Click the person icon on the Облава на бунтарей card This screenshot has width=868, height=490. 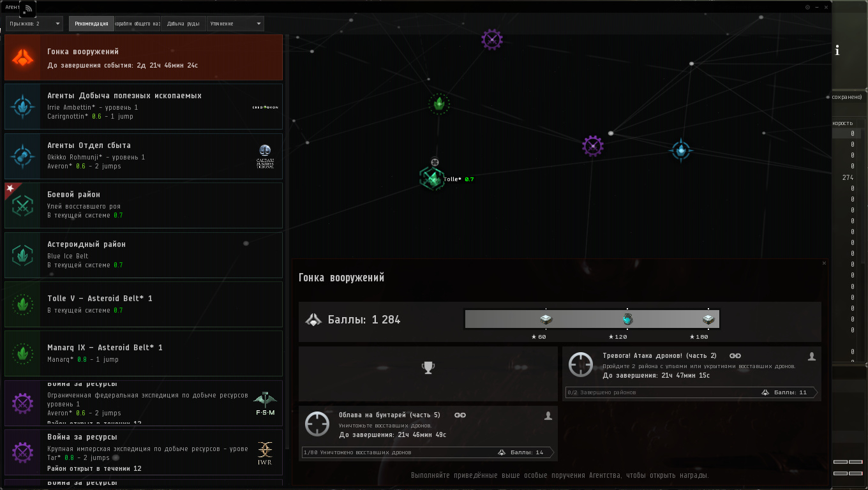[548, 416]
